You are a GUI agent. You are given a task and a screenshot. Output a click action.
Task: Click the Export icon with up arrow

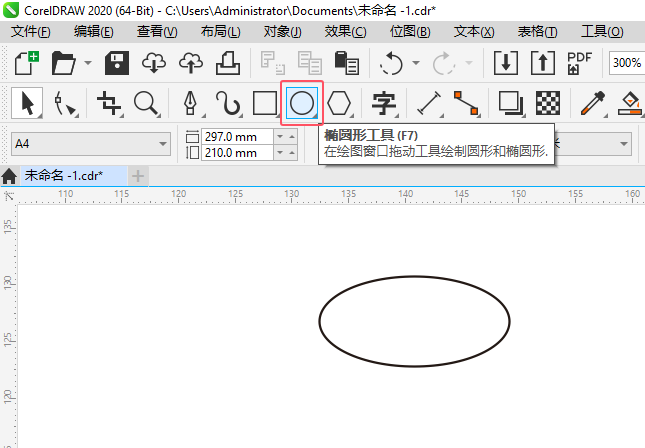click(543, 63)
